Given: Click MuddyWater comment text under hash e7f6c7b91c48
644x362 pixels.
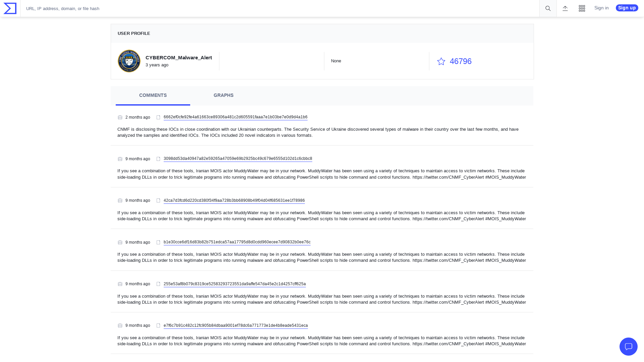Looking at the screenshot, I should click(322, 341).
